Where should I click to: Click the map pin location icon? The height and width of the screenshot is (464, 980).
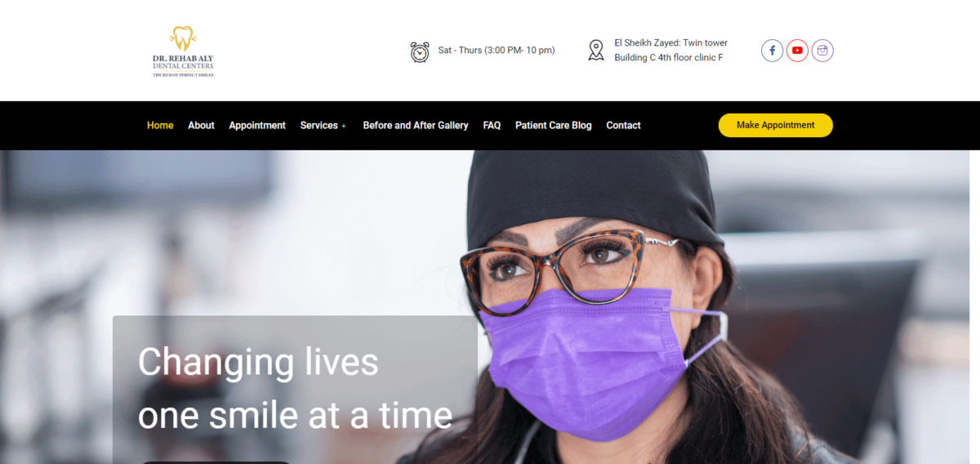tap(596, 50)
